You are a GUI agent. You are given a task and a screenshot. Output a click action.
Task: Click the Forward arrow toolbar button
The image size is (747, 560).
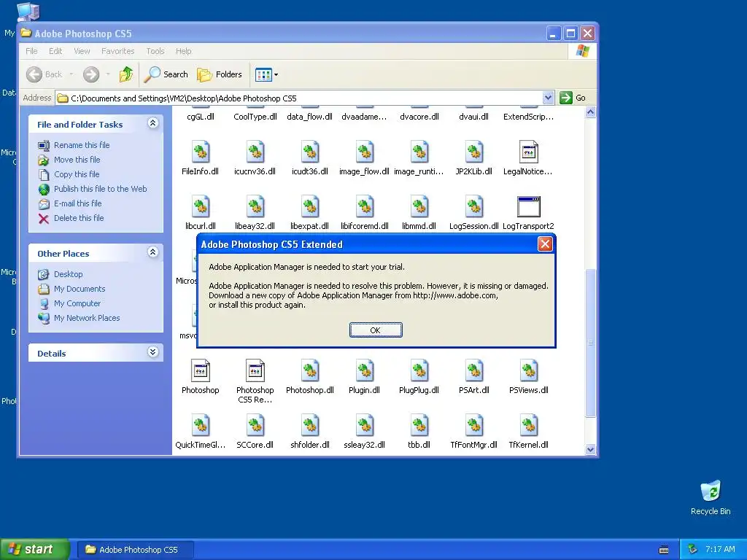91,74
